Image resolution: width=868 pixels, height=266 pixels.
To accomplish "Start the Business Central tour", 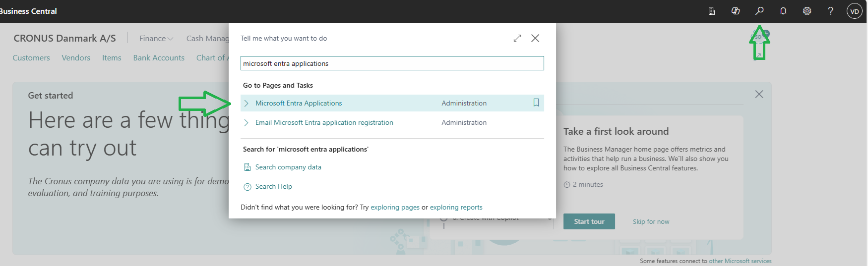I will tap(589, 221).
